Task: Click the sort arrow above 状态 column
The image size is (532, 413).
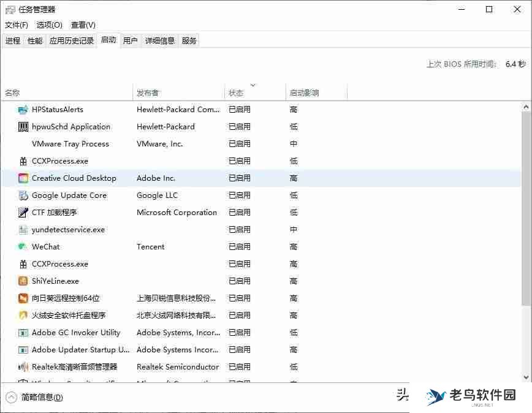Action: 253,85
